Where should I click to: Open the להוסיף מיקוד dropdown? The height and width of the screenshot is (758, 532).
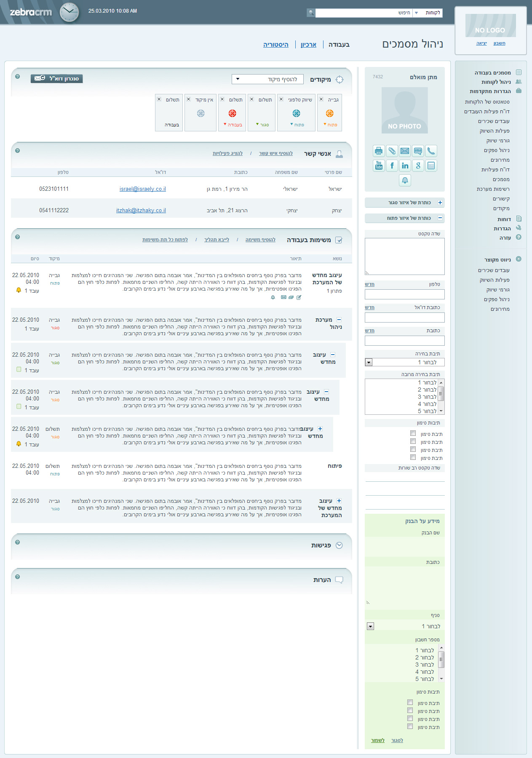click(x=267, y=79)
